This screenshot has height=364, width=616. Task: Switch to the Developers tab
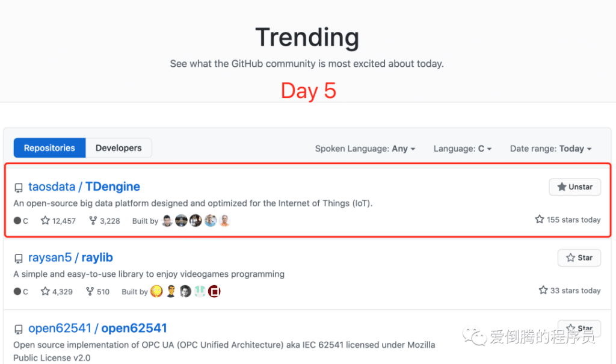pyautogui.click(x=119, y=147)
